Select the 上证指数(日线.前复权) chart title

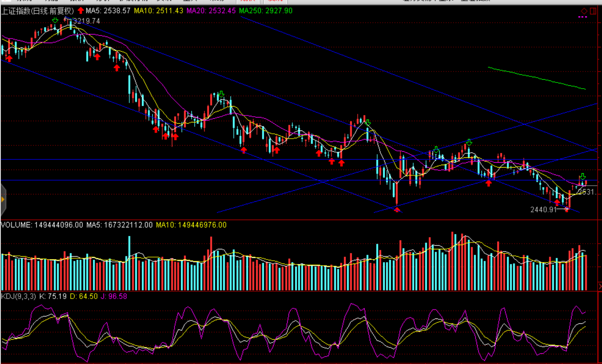(37, 11)
